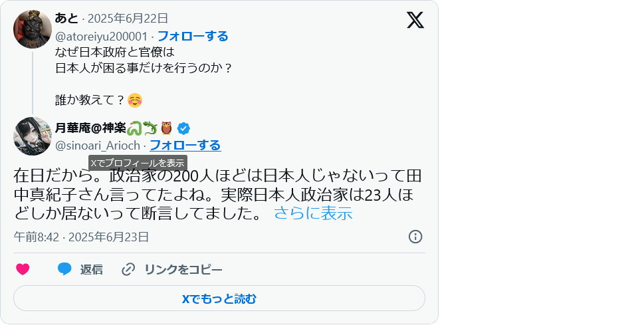The width and height of the screenshot is (644, 331).
Task: Open the tweet info circle icon
Action: pyautogui.click(x=415, y=237)
